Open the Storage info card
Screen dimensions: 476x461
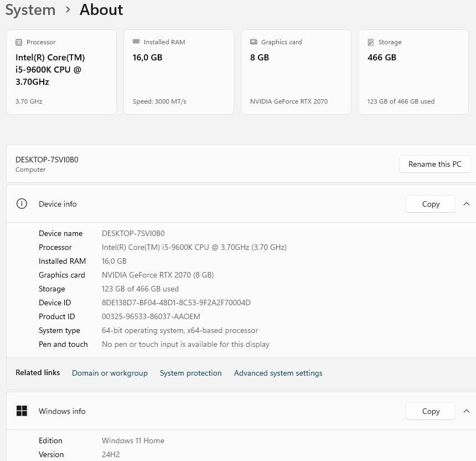(x=413, y=72)
